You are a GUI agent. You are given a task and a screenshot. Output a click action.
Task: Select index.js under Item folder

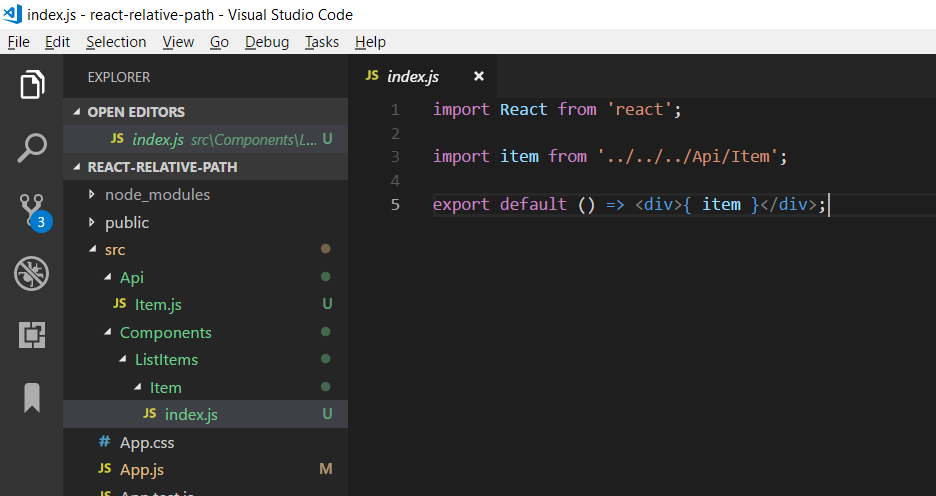[x=205, y=414]
